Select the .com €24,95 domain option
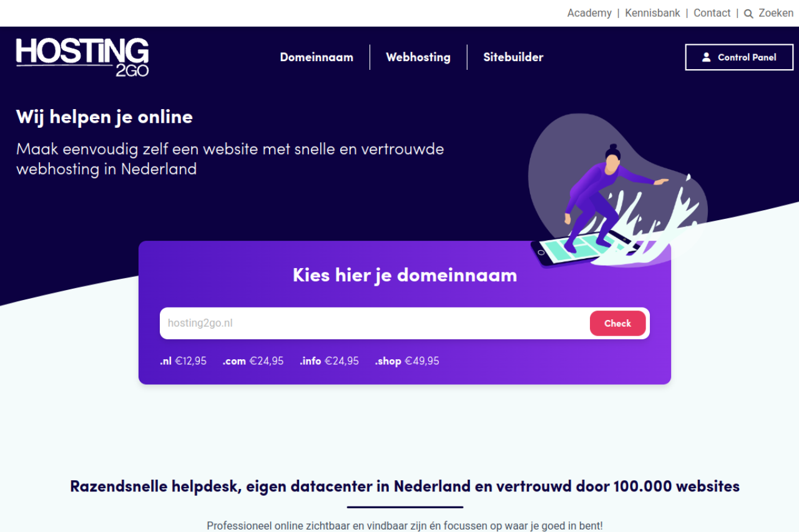 click(253, 360)
